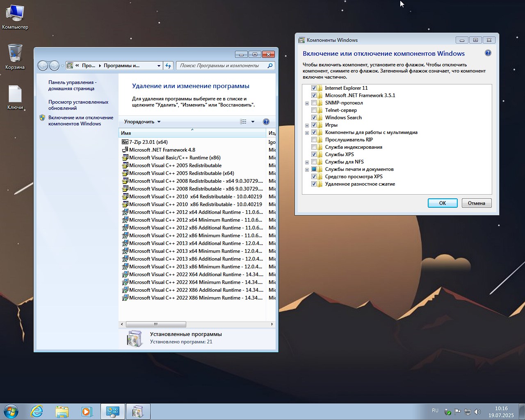Click the search magnifier icon
Screen dimensions: 525x420
point(270,66)
